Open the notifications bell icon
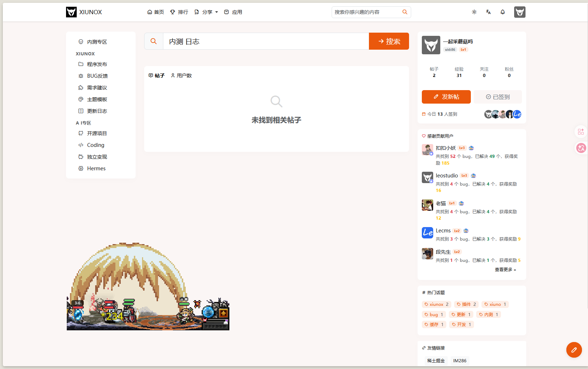The height and width of the screenshot is (369, 588). (x=502, y=12)
